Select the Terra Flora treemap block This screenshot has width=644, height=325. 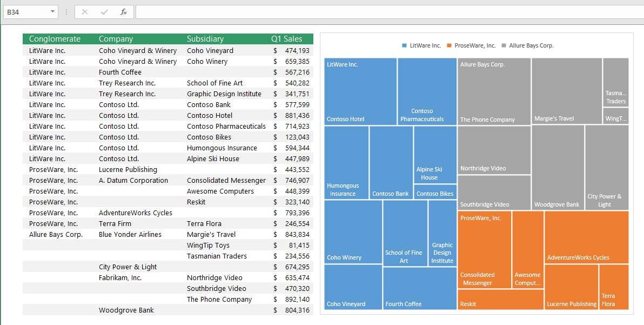tap(614, 287)
